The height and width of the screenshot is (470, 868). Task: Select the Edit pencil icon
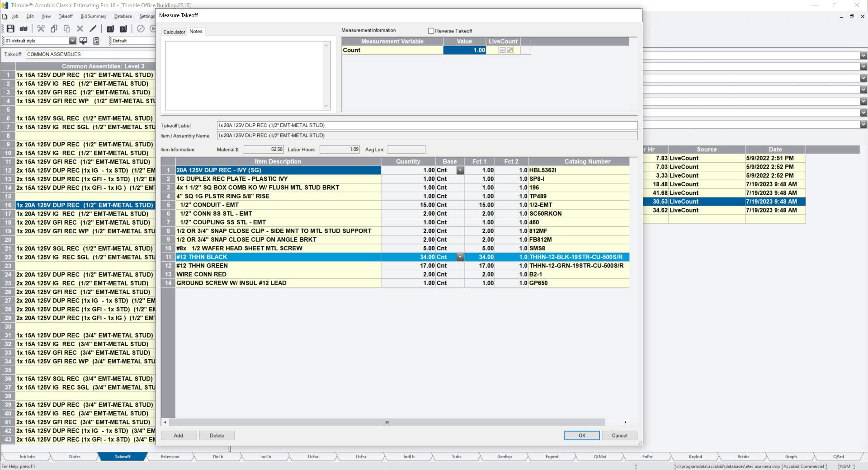[x=93, y=28]
